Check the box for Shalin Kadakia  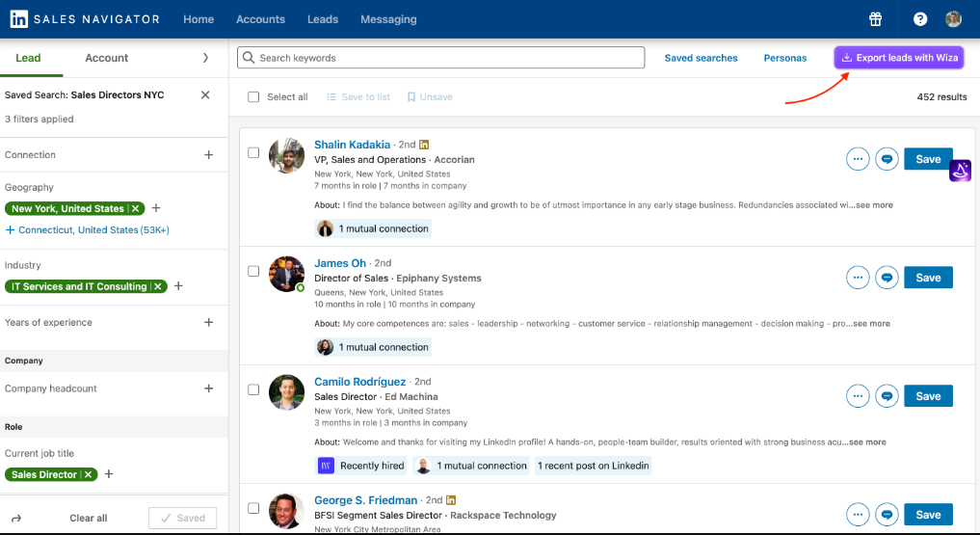[x=253, y=152]
